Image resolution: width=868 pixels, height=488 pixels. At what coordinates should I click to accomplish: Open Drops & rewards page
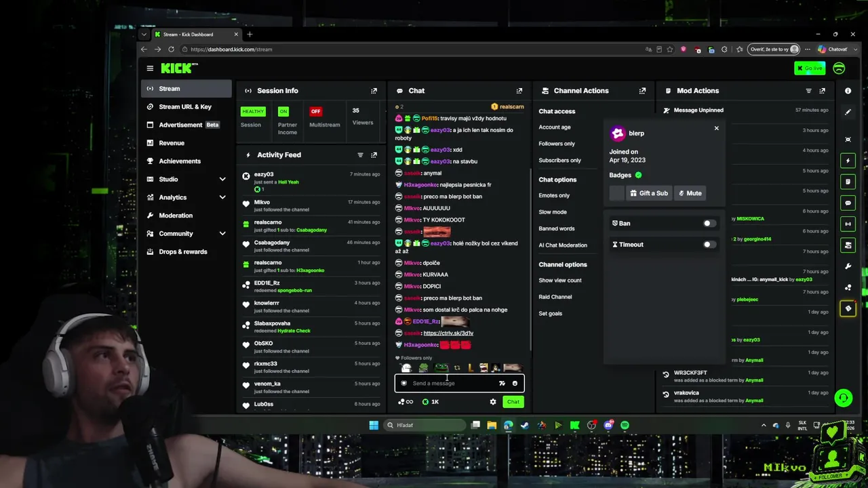[186, 252]
